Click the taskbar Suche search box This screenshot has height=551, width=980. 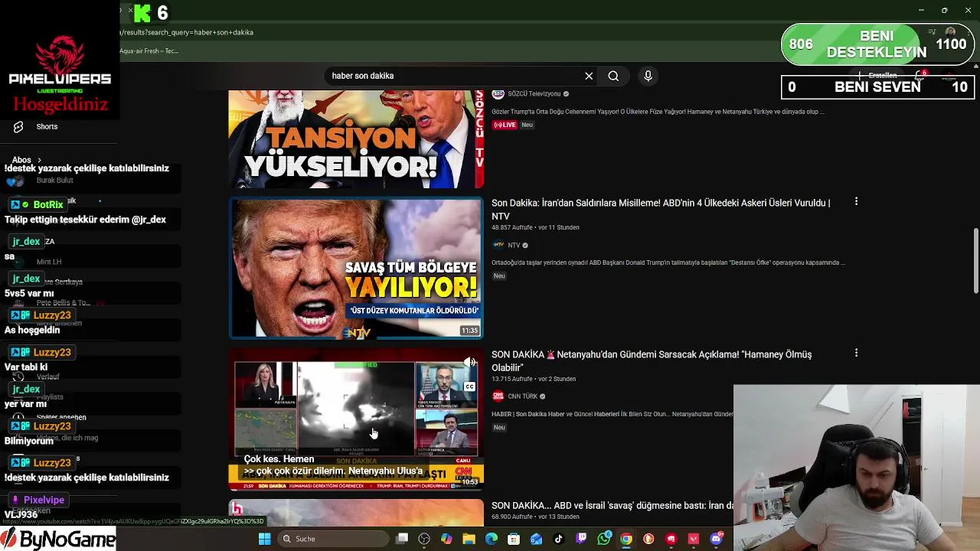tap(332, 539)
